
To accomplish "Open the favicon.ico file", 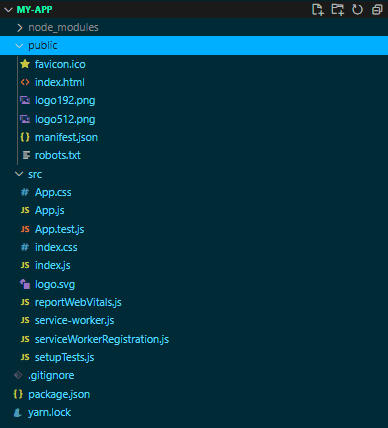I will pyautogui.click(x=60, y=64).
